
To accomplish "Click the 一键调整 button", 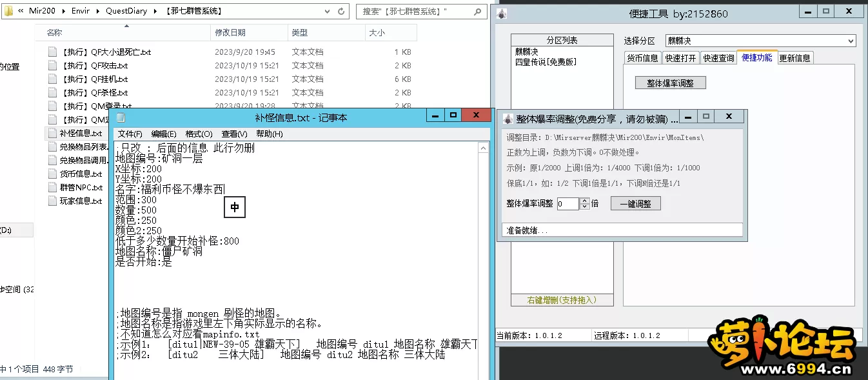I will click(x=635, y=203).
